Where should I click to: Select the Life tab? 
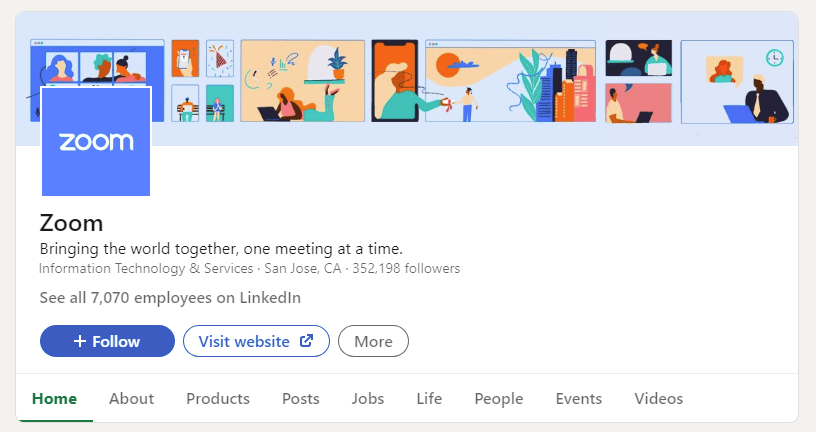(429, 399)
